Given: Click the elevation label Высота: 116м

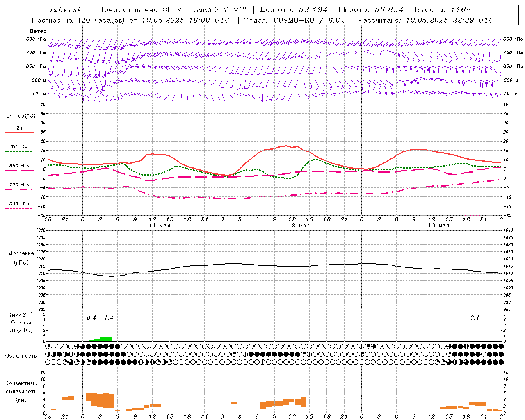Looking at the screenshot, I should pyautogui.click(x=443, y=10).
